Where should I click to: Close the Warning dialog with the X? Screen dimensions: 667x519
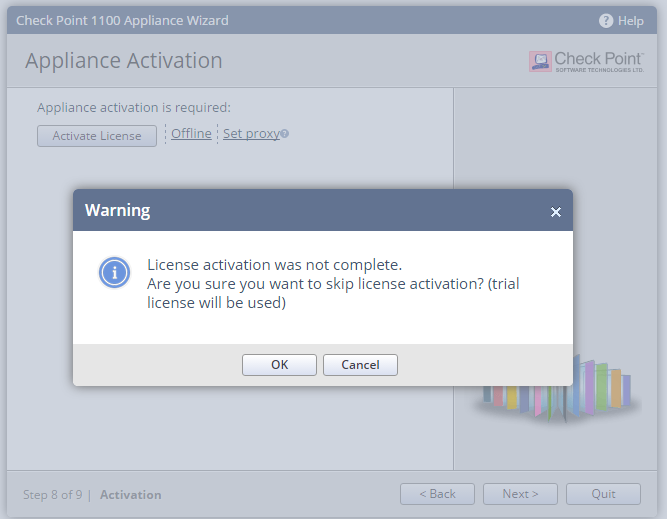pos(556,212)
